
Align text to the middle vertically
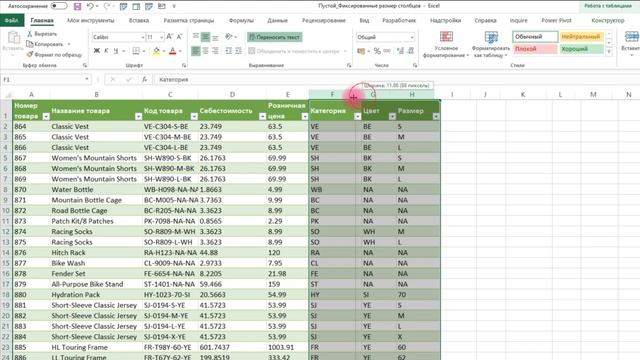coord(205,37)
